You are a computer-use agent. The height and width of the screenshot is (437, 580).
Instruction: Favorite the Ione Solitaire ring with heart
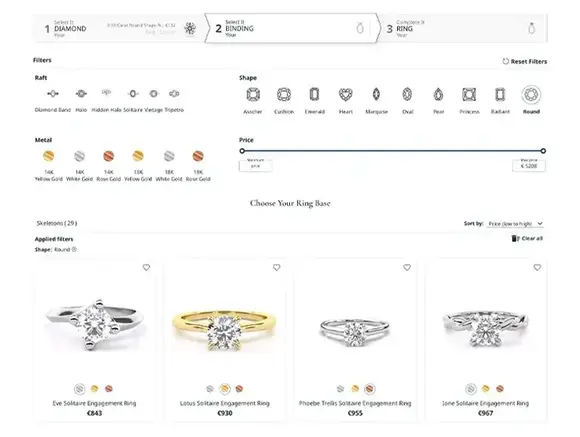click(537, 267)
